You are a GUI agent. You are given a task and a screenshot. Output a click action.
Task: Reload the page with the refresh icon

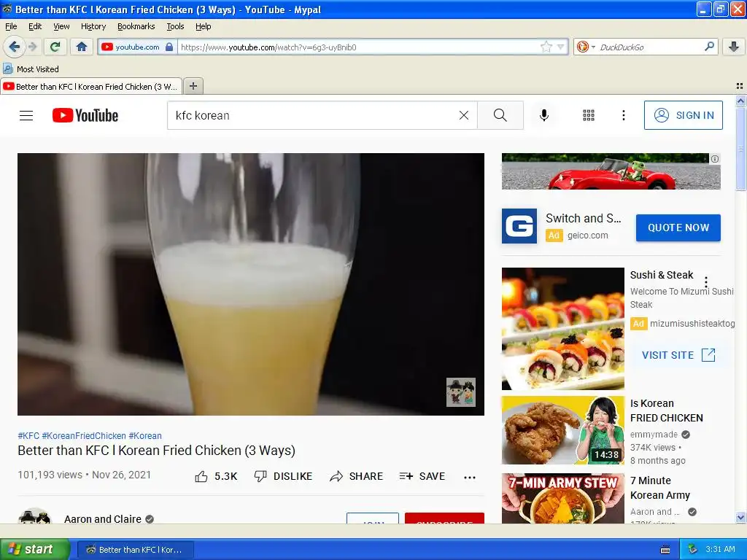55,47
